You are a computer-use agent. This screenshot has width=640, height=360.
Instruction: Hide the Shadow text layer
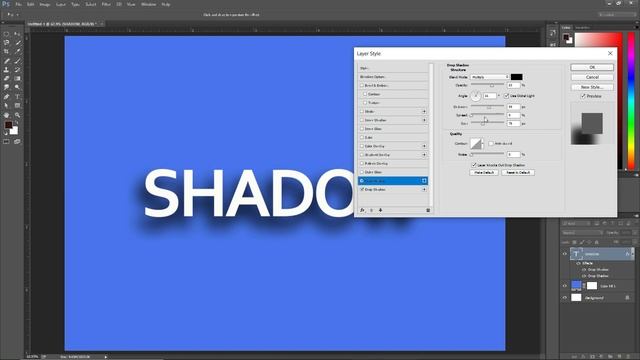point(565,254)
